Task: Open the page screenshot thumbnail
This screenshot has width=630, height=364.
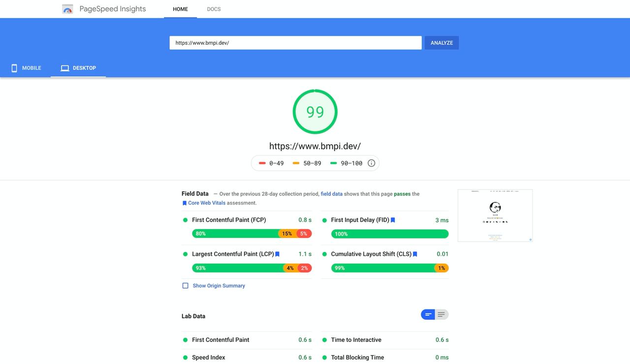Action: pyautogui.click(x=495, y=215)
